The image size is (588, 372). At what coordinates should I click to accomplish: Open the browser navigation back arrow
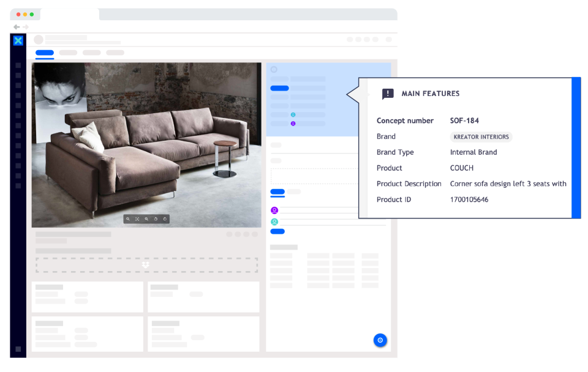tap(15, 27)
